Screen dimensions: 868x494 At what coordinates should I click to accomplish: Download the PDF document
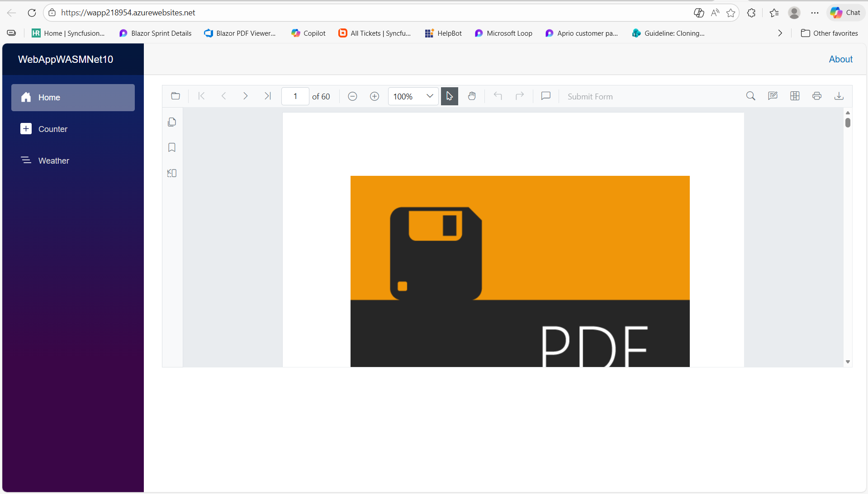tap(839, 96)
